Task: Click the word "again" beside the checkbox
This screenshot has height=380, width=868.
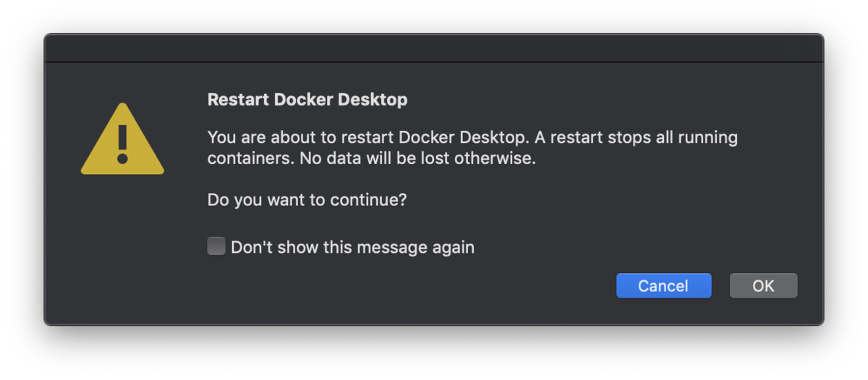Action: [453, 248]
